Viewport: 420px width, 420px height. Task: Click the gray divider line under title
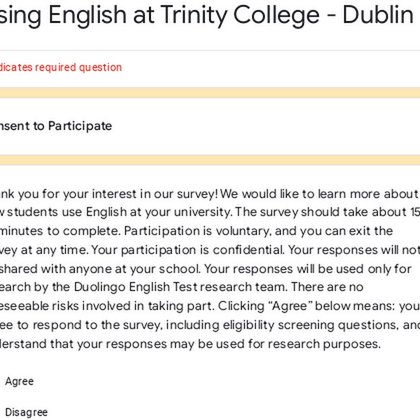point(210,51)
